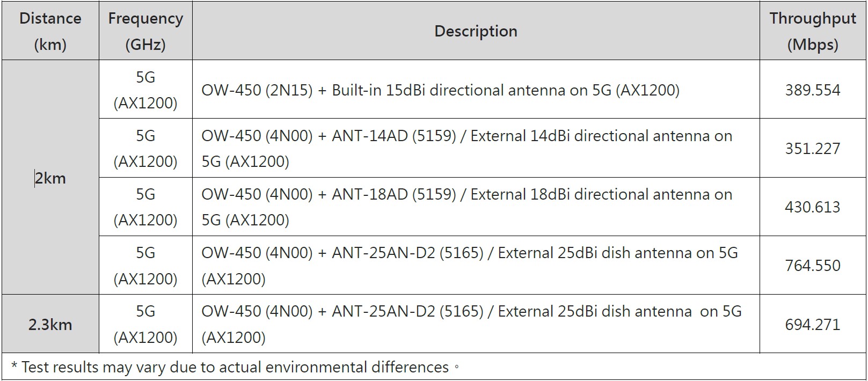Screen dimensions: 868x381
Task: Select the frequency cell in the 2.3km row
Action: coord(145,324)
